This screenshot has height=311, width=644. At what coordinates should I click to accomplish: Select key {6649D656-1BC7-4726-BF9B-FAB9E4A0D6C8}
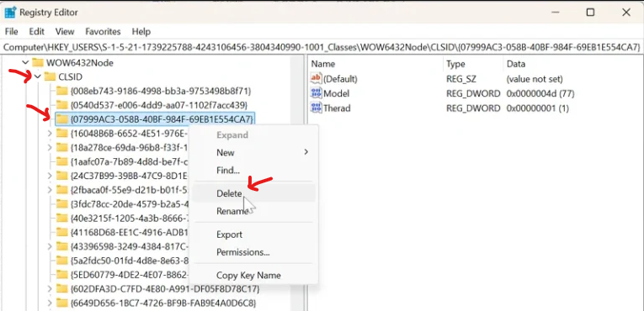tap(163, 303)
